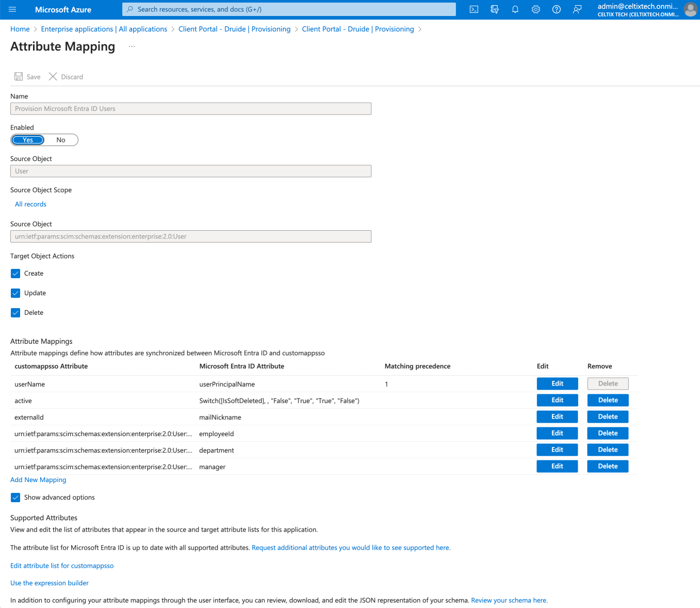
Task: Click the admin account avatar
Action: coord(690,9)
